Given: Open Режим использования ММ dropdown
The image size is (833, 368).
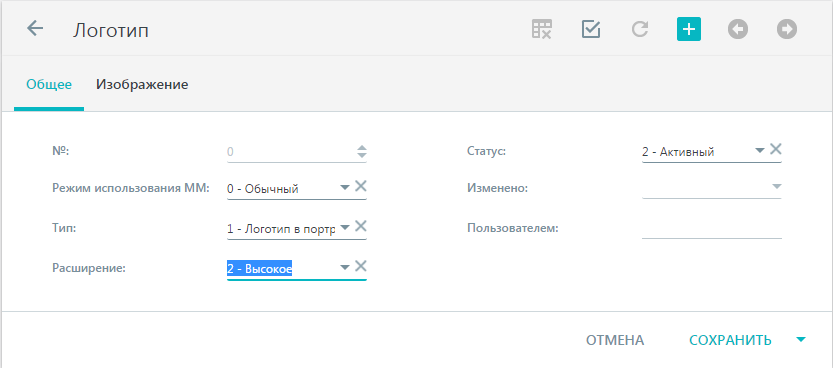Looking at the screenshot, I should tap(345, 187).
